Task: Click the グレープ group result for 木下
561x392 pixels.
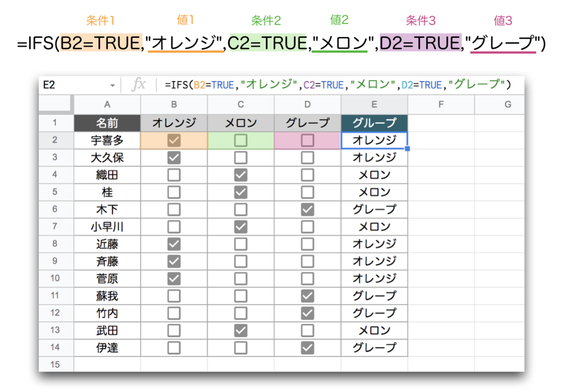Action: pyautogui.click(x=374, y=209)
